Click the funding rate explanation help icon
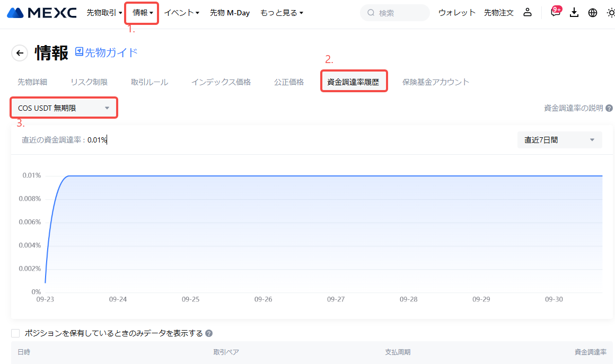The width and height of the screenshot is (615, 364). click(x=609, y=108)
